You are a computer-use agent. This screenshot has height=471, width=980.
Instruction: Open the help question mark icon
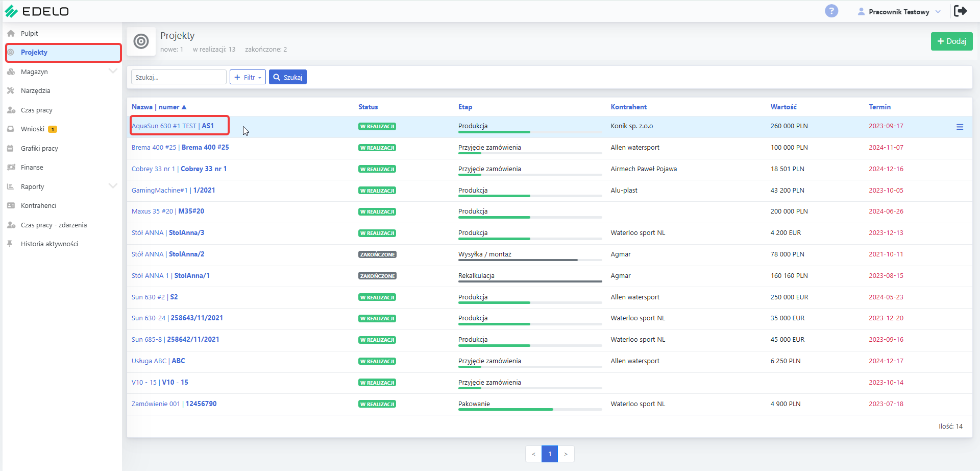831,11
